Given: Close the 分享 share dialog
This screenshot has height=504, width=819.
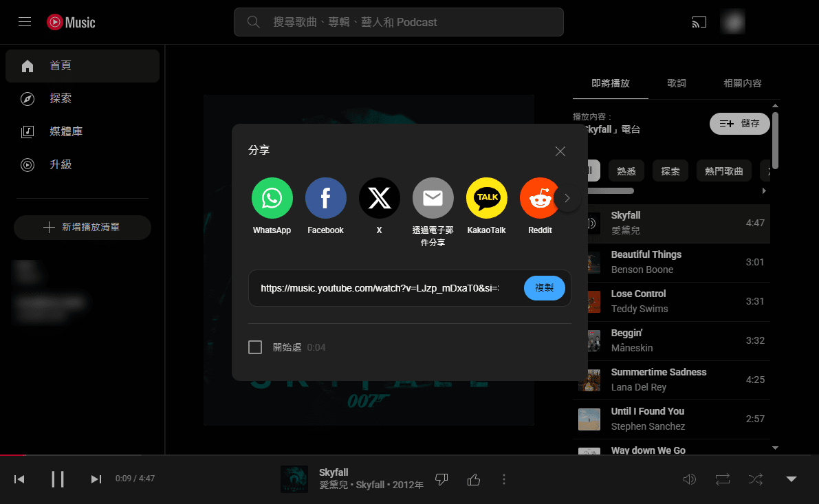Looking at the screenshot, I should tap(560, 151).
